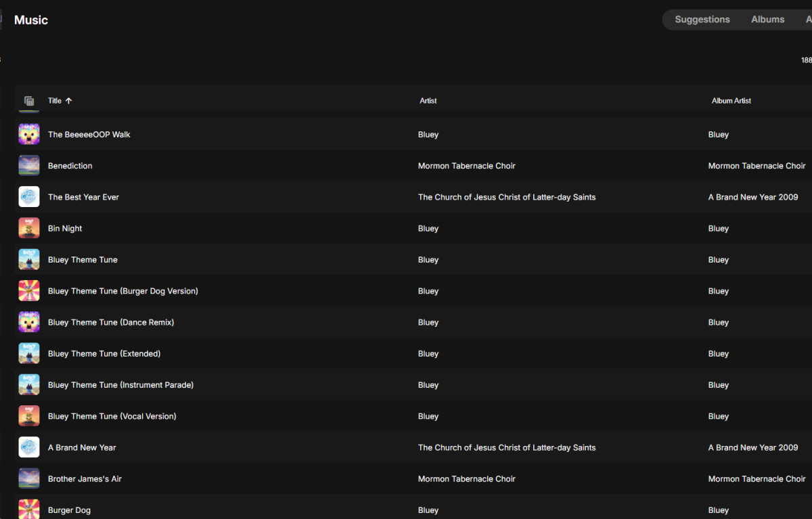Image resolution: width=812 pixels, height=519 pixels.
Task: Click the Music page heading
Action: (x=30, y=20)
